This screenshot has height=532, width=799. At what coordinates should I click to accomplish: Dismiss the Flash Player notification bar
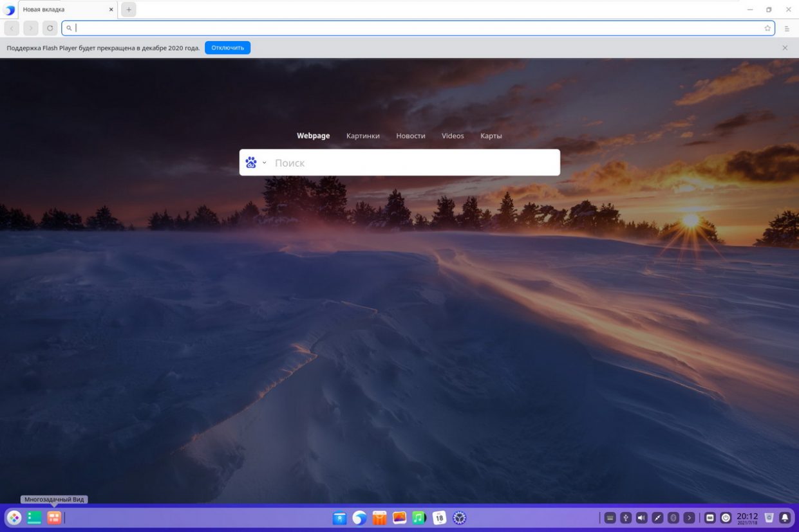(x=785, y=48)
